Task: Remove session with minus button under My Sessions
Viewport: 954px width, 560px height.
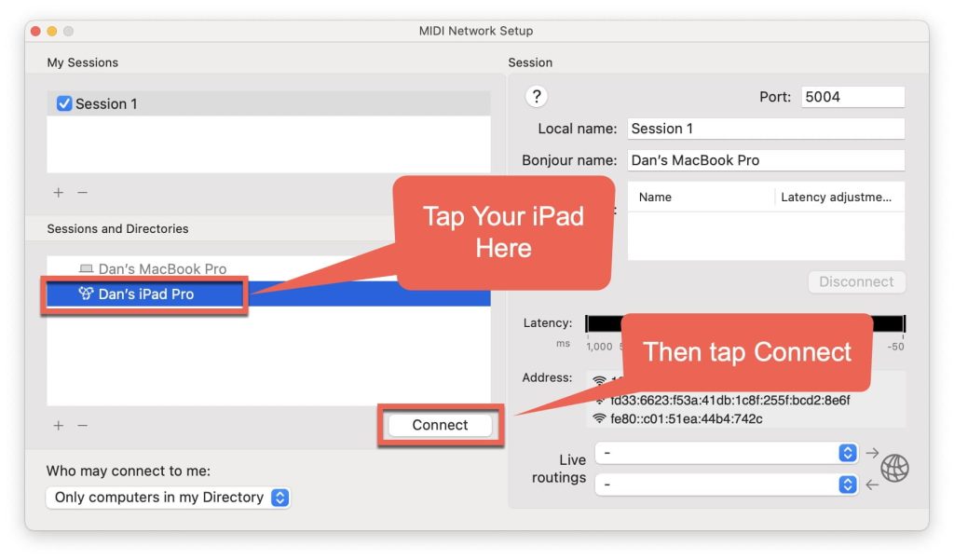Action: (82, 193)
